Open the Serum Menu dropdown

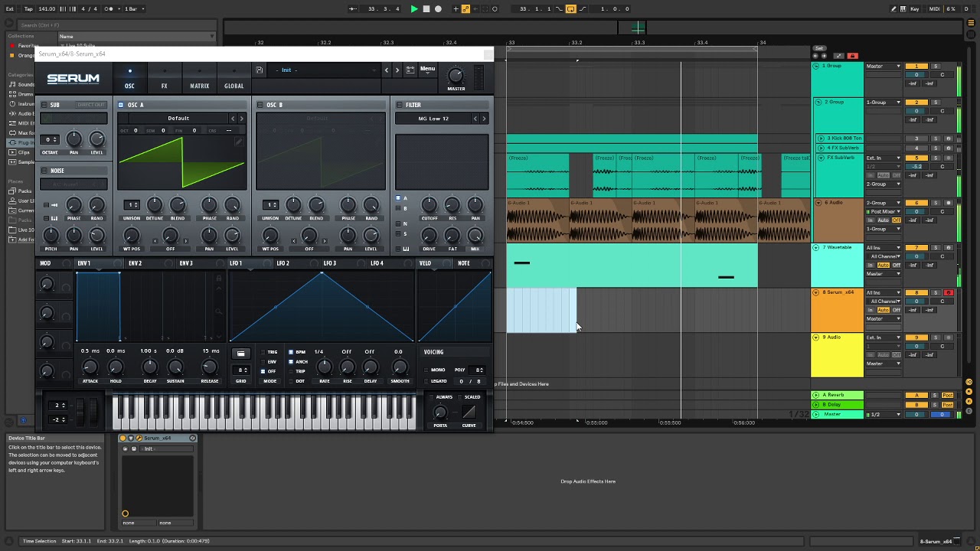pos(427,70)
